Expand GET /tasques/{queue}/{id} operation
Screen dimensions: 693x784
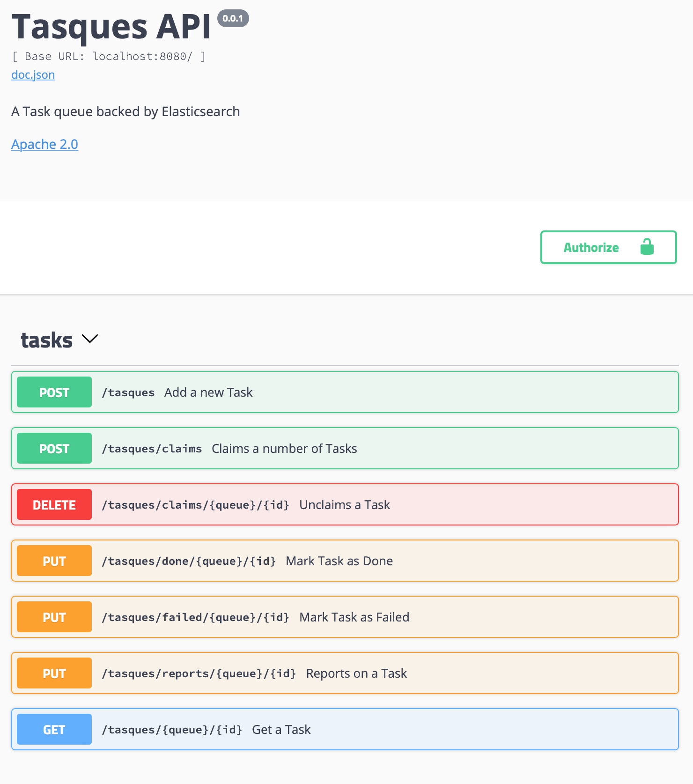point(345,729)
